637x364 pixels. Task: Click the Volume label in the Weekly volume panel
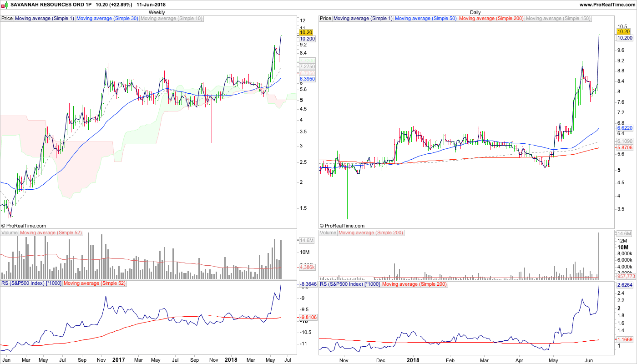pos(10,233)
